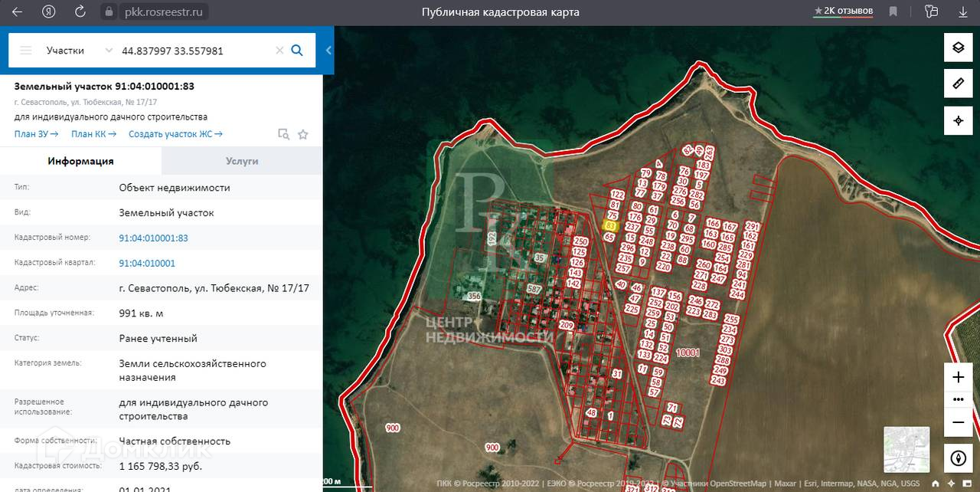Clear the search query
This screenshot has height=492, width=980.
(279, 51)
